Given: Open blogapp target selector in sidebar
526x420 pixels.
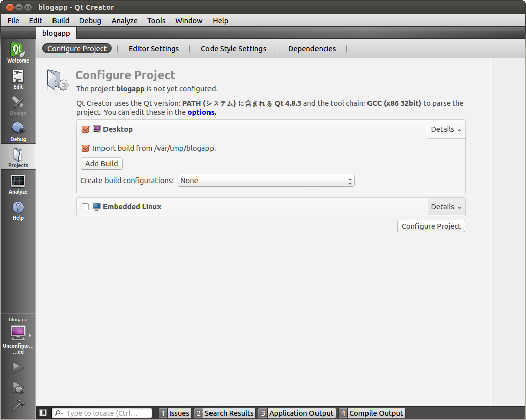Looking at the screenshot, I should (18, 335).
